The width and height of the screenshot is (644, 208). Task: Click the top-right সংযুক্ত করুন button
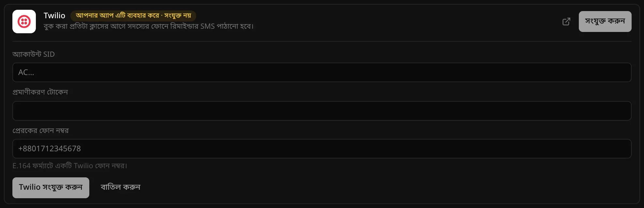click(x=605, y=22)
